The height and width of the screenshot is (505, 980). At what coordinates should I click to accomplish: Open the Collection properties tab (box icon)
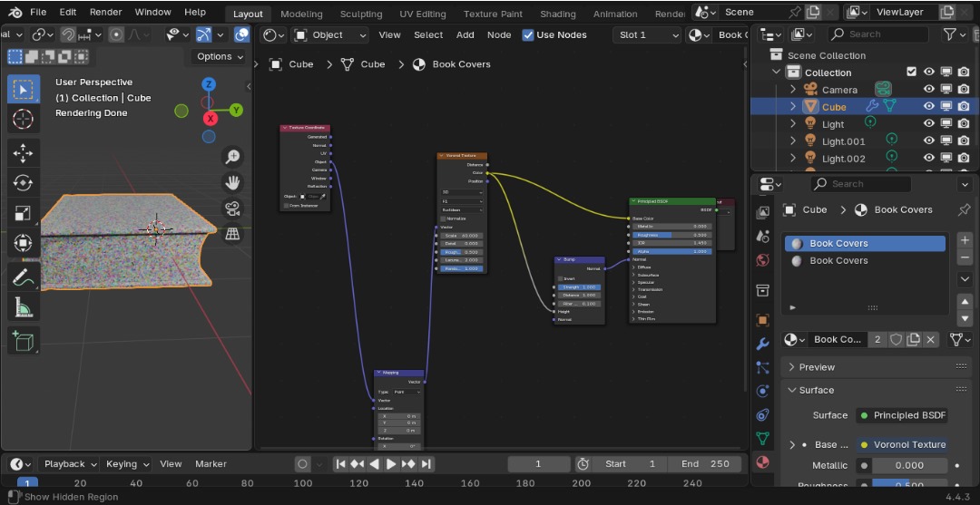coord(762,290)
